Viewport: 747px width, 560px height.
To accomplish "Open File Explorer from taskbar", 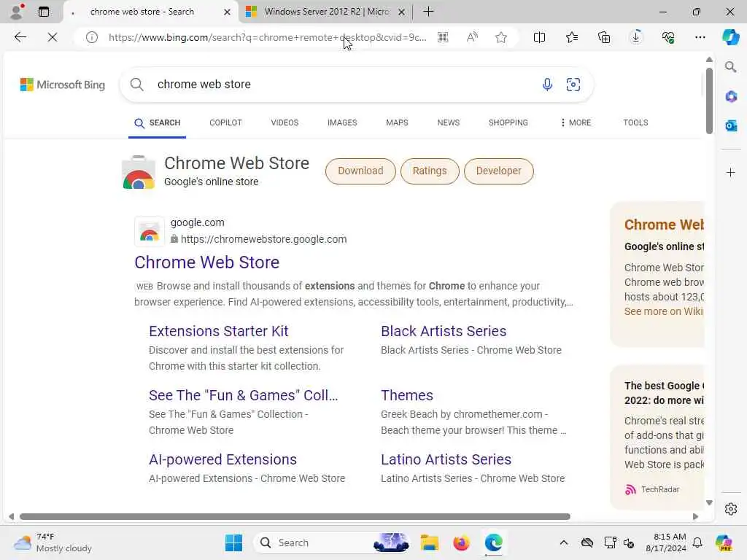I will (429, 542).
